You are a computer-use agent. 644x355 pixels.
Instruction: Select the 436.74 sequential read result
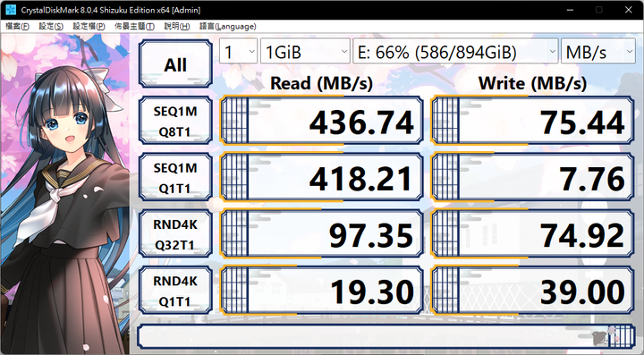tap(322, 121)
